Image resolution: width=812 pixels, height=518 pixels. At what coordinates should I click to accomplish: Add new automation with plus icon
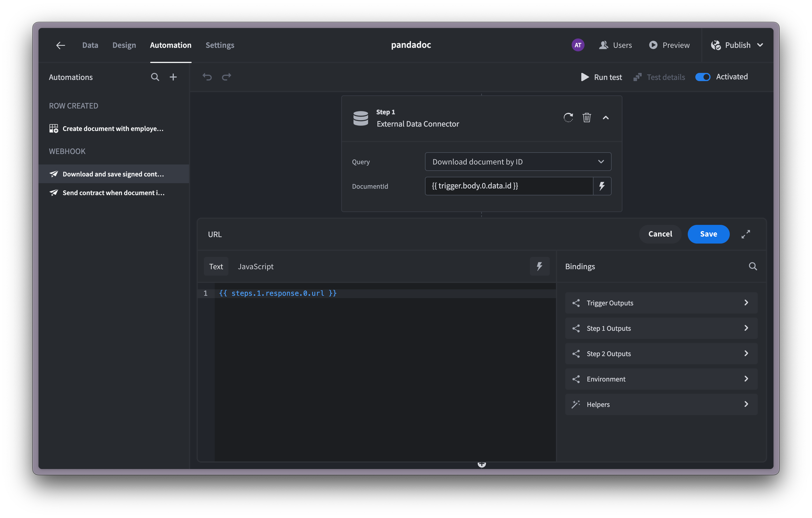(173, 77)
